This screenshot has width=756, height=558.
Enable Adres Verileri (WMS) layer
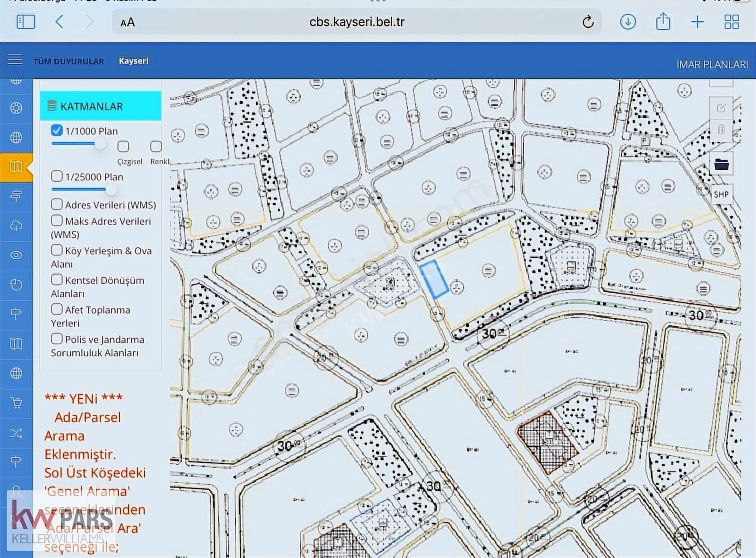[57, 204]
